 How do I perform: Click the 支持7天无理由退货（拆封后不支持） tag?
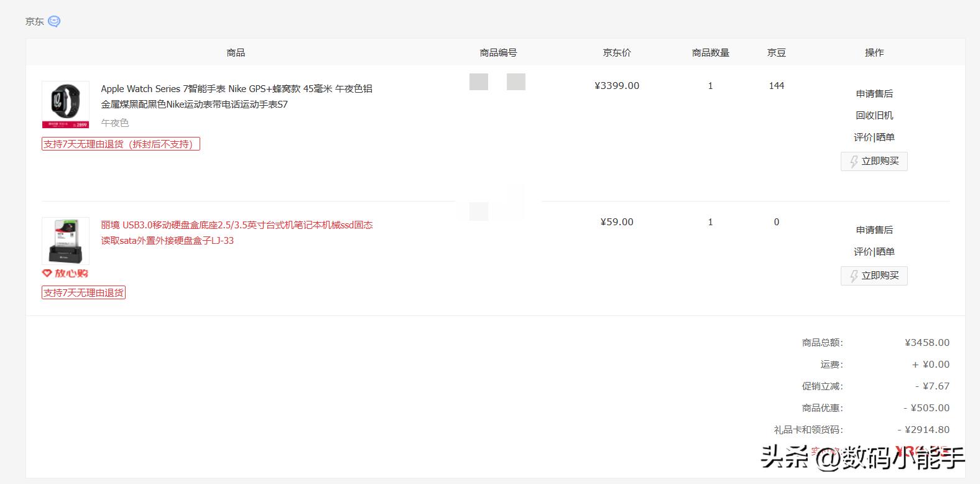(x=121, y=144)
